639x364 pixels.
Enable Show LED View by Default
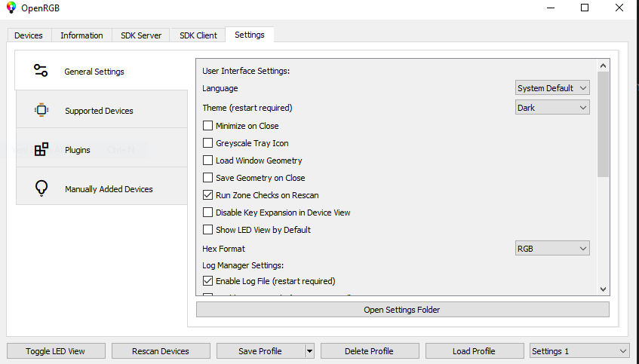(207, 229)
